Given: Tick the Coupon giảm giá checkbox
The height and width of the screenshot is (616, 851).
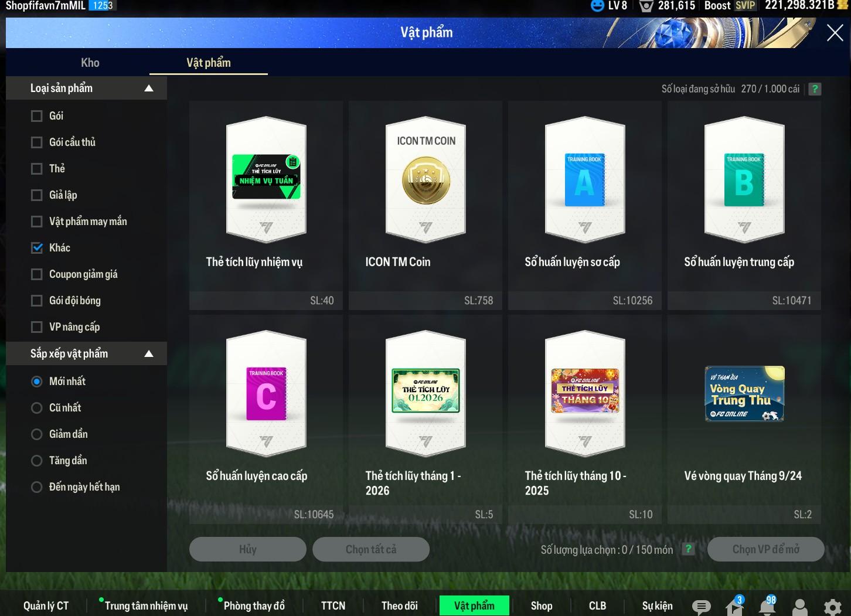Looking at the screenshot, I should (x=37, y=274).
